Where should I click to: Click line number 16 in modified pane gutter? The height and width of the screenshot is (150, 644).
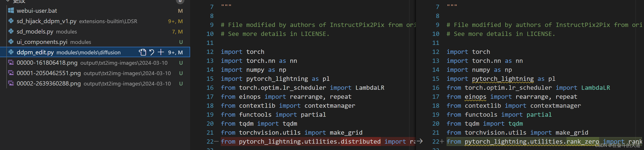(x=436, y=88)
